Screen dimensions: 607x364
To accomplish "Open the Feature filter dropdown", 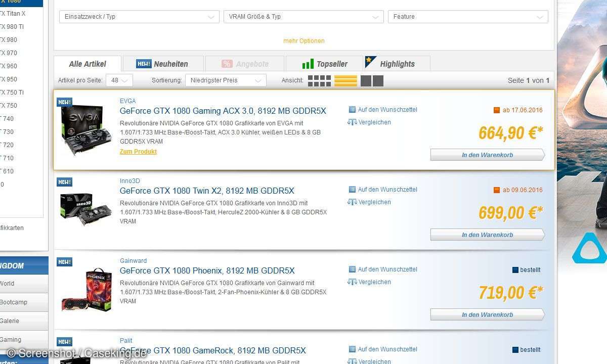I will point(468,17).
